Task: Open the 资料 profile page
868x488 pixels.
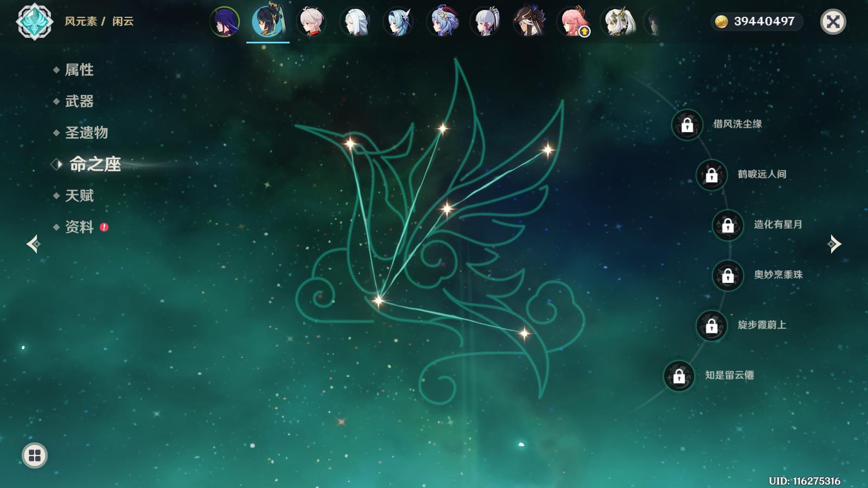Action: tap(79, 227)
